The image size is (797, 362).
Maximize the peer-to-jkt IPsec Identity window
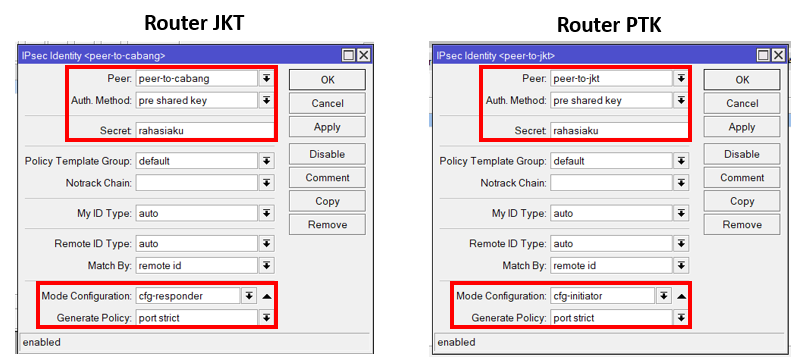[x=763, y=55]
